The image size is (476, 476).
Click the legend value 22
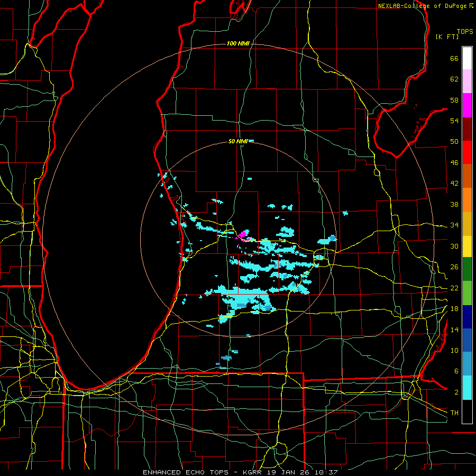click(454, 288)
